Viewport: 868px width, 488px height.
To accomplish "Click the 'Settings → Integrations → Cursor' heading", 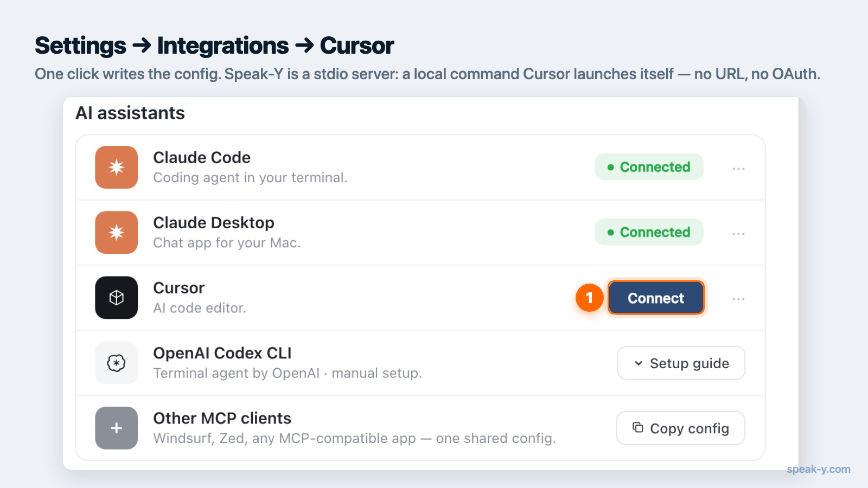I will tap(214, 46).
